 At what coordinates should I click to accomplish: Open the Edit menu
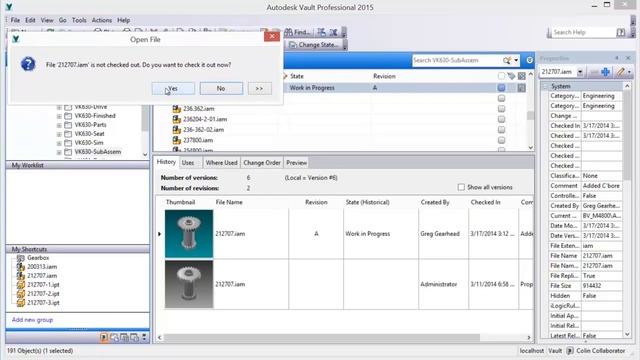[30, 20]
